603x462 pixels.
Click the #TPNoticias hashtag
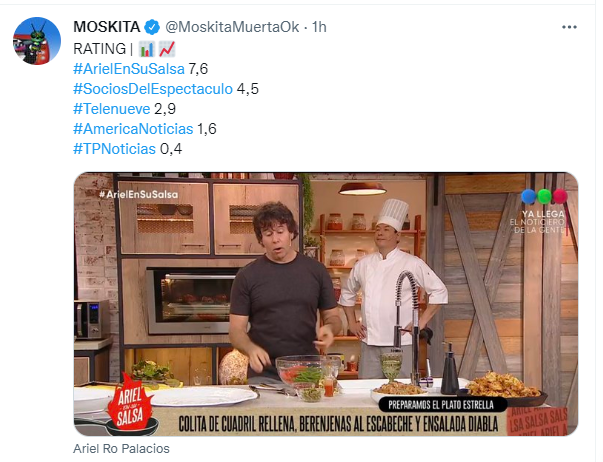tap(114, 149)
